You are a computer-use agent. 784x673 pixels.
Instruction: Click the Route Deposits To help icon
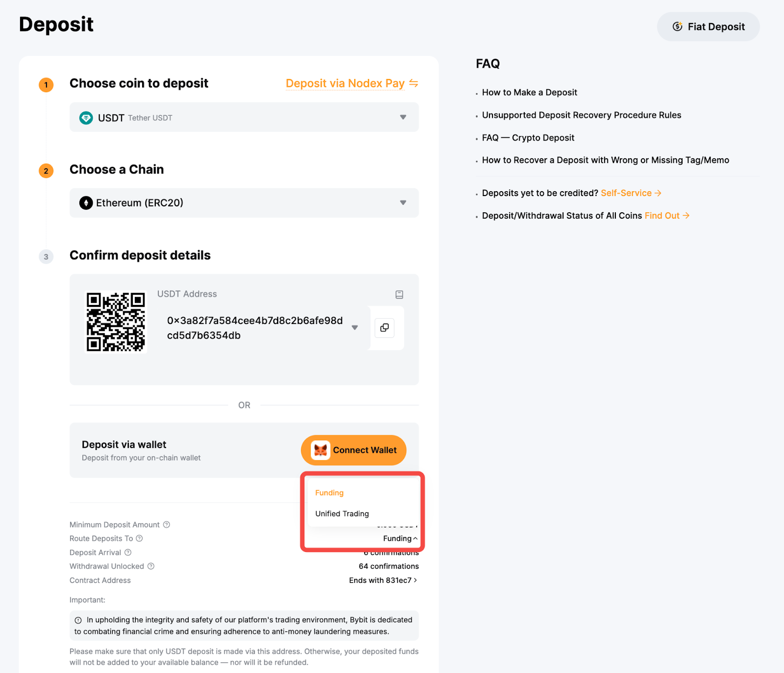coord(140,538)
